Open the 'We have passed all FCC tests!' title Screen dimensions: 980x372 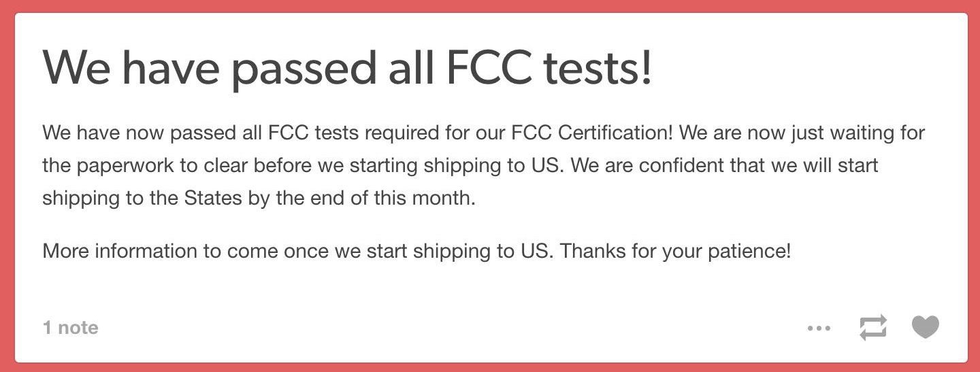tap(348, 69)
